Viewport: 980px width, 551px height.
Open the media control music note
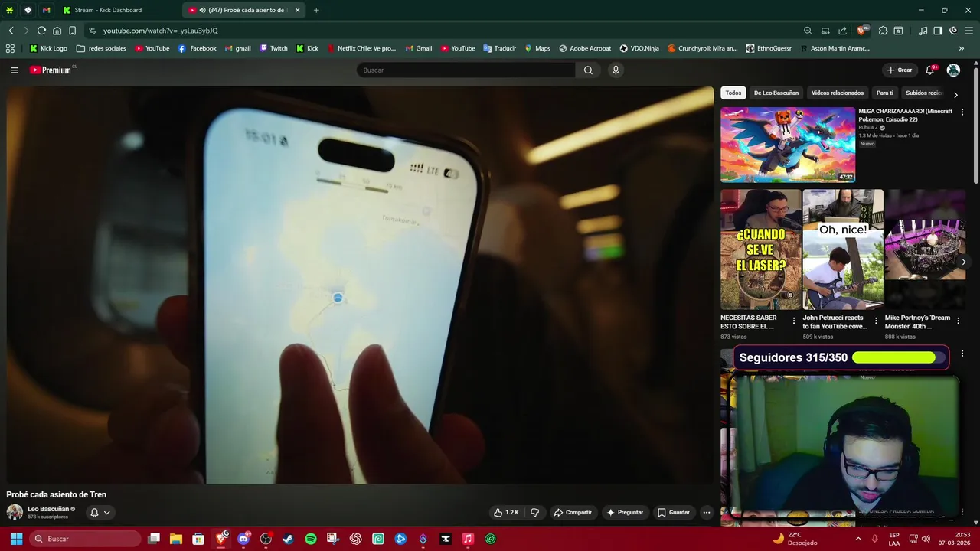point(923,31)
